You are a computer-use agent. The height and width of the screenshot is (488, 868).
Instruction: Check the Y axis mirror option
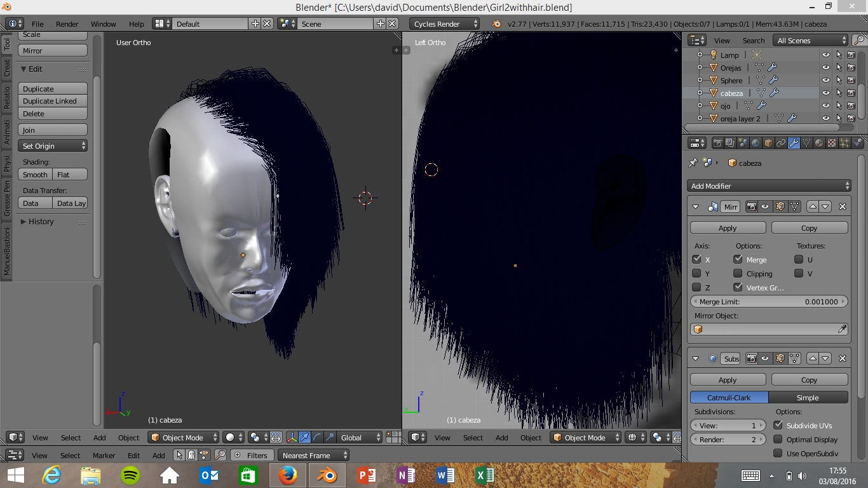[x=697, y=274]
